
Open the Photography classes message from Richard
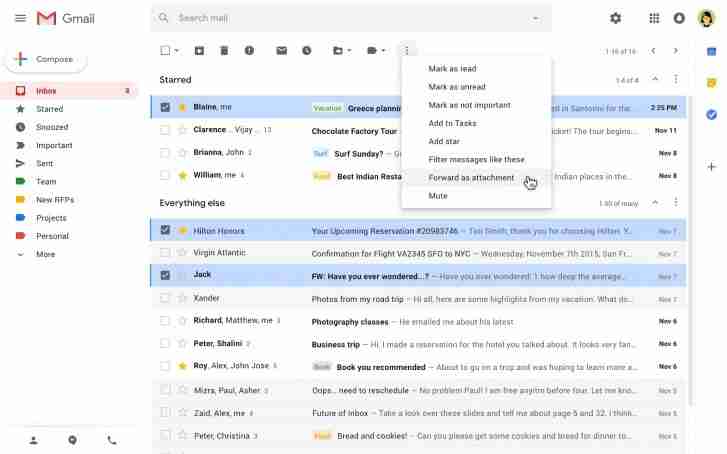(419, 321)
